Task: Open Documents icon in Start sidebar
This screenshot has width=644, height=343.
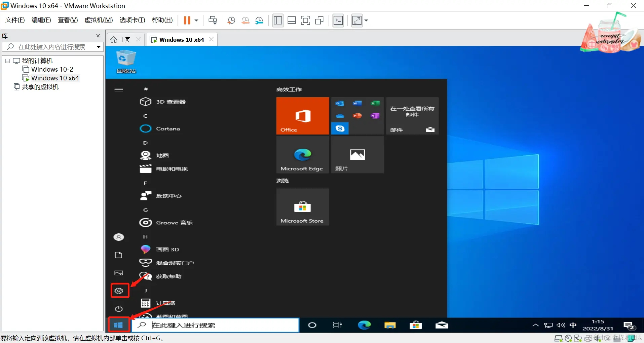Action: 119,255
